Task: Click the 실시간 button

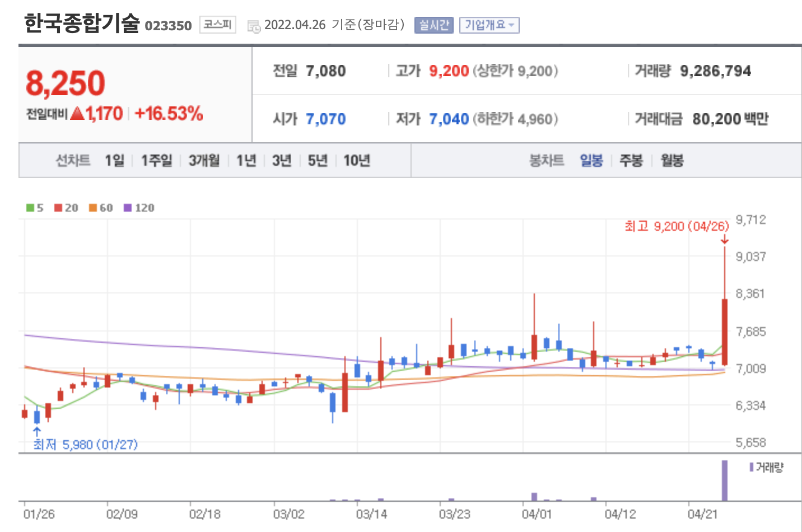Action: coord(434,25)
